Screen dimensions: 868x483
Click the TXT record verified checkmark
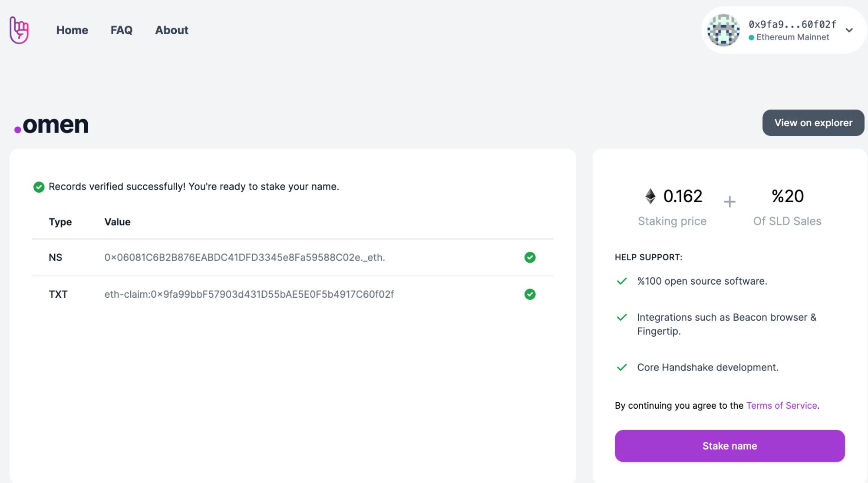click(x=530, y=294)
